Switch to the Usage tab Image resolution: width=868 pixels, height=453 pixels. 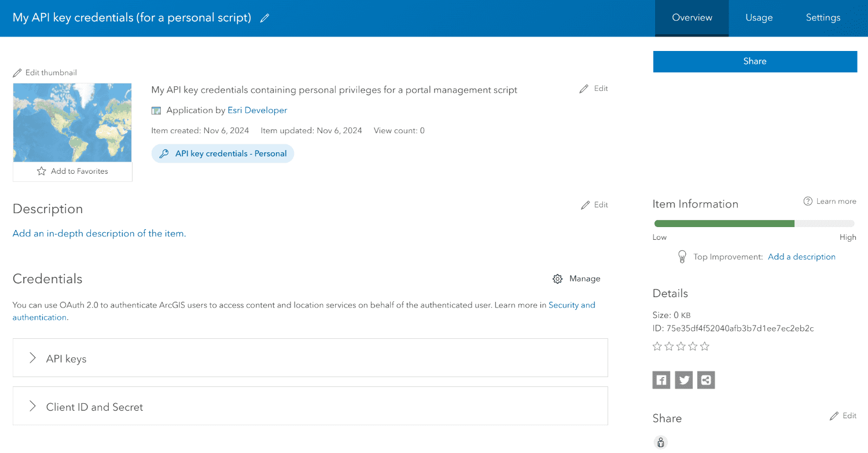coord(759,17)
